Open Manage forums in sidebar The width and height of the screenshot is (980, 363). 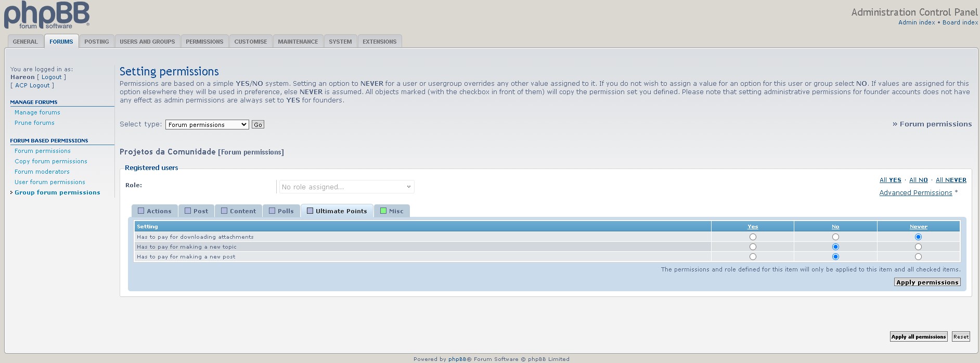pyautogui.click(x=37, y=112)
